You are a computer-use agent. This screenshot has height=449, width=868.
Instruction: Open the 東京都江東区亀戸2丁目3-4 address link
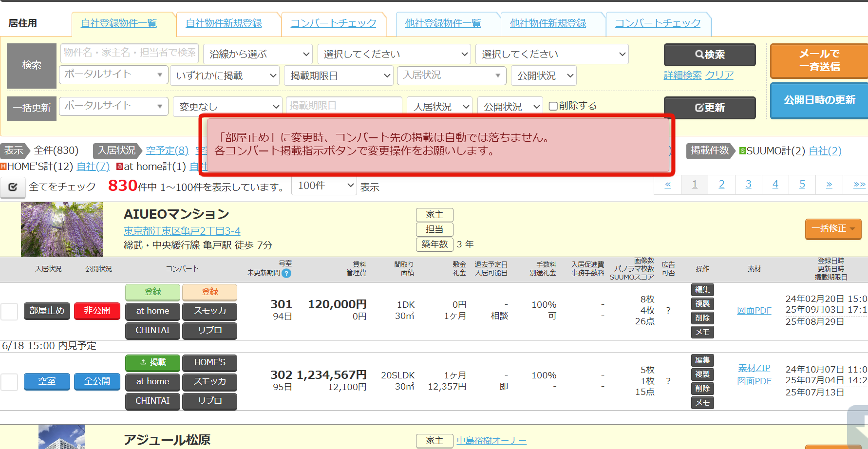click(x=182, y=231)
